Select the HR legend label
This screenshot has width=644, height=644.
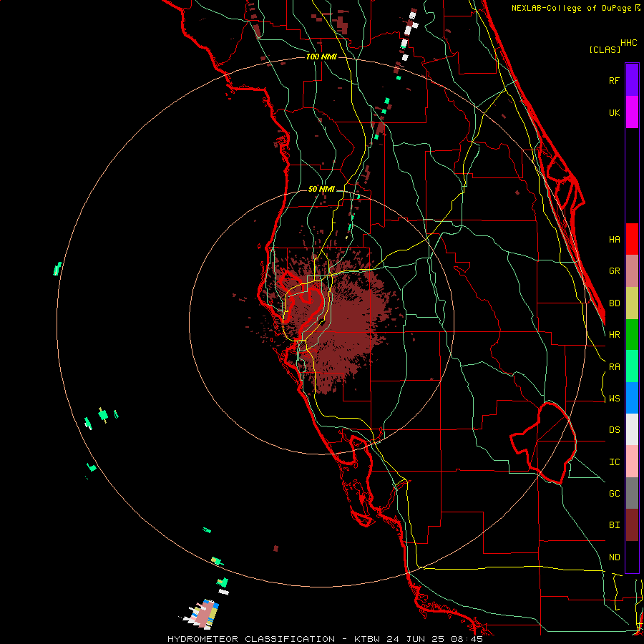(614, 335)
